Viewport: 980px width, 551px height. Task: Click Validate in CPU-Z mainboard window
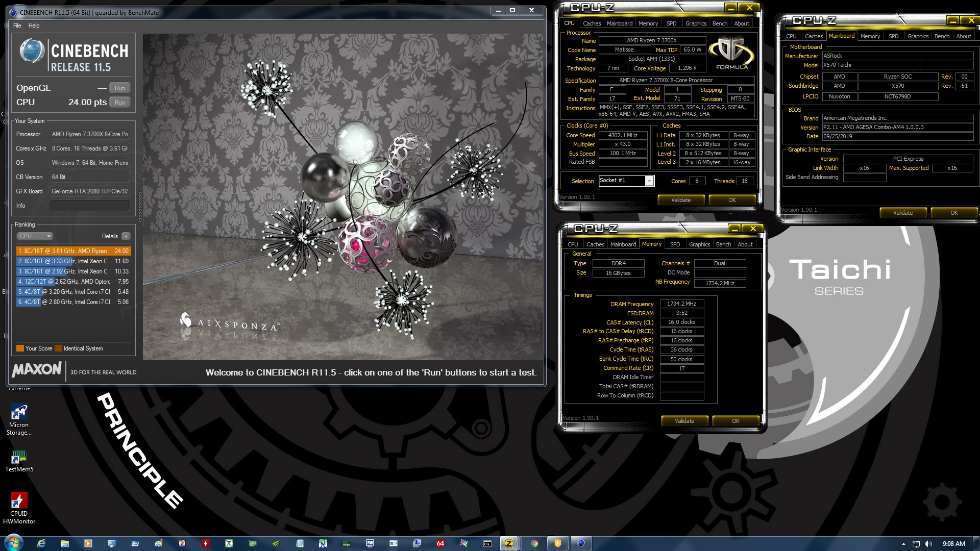pos(903,213)
